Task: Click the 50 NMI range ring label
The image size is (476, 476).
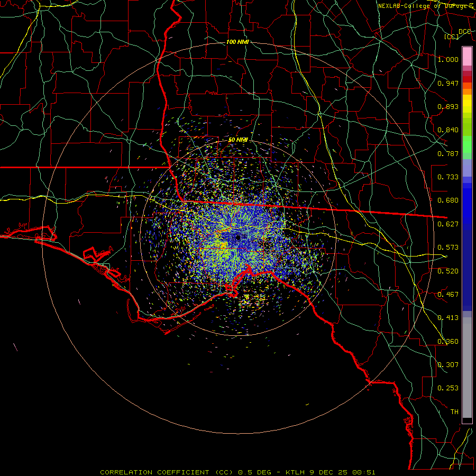Action: [238, 140]
